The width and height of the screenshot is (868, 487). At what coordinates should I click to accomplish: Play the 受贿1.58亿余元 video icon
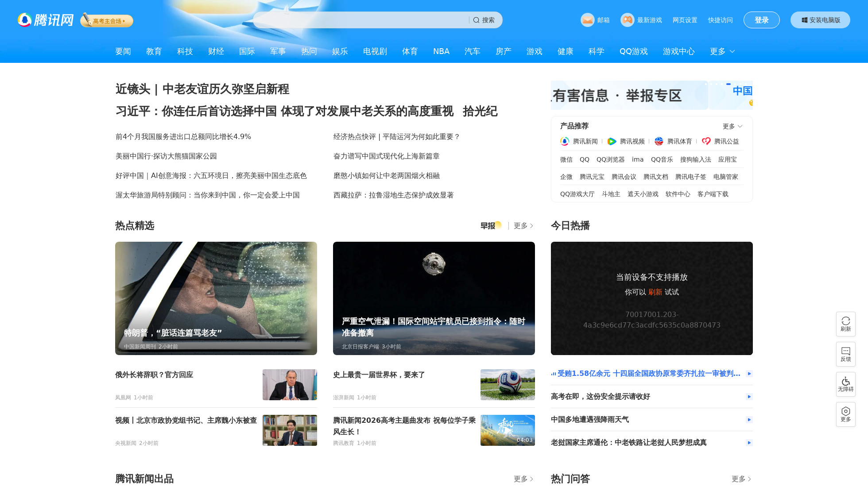[x=749, y=374]
